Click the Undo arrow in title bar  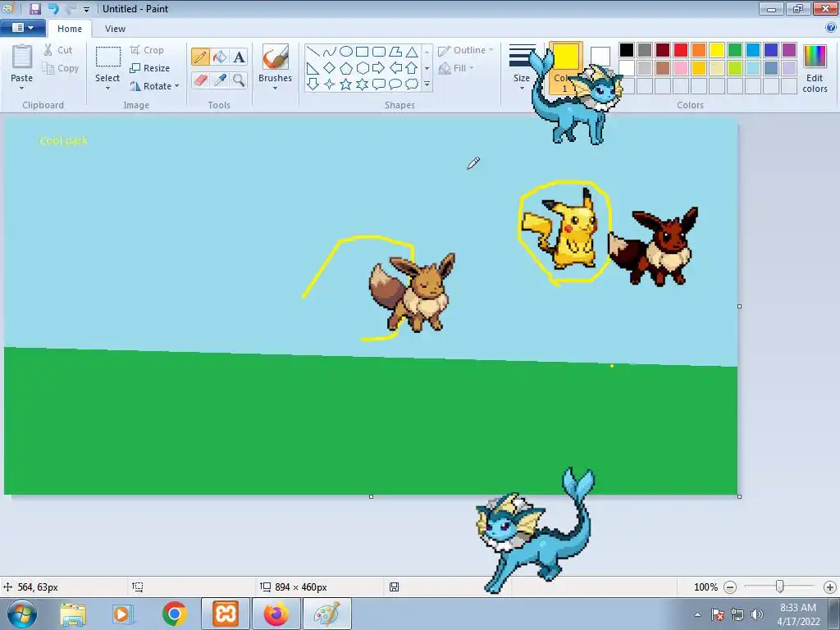[53, 8]
